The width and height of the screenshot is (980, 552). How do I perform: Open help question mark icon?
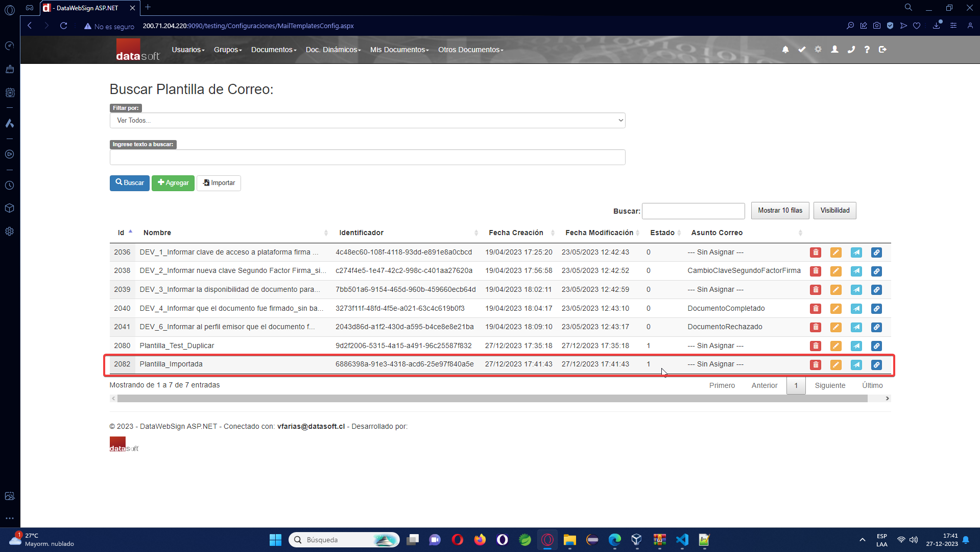[x=867, y=50]
